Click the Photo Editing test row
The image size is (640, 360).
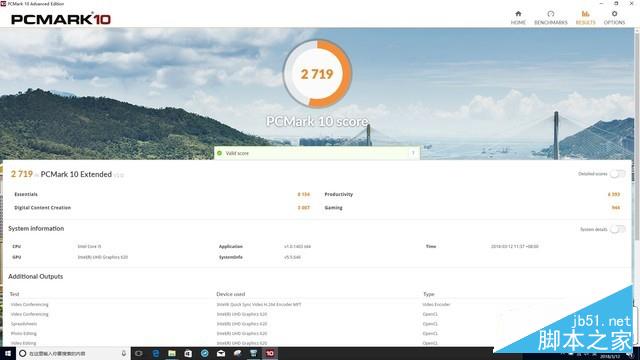pos(24,333)
